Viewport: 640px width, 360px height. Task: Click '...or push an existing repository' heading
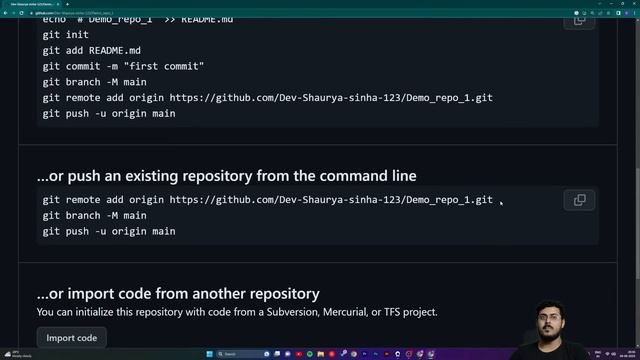coord(227,176)
